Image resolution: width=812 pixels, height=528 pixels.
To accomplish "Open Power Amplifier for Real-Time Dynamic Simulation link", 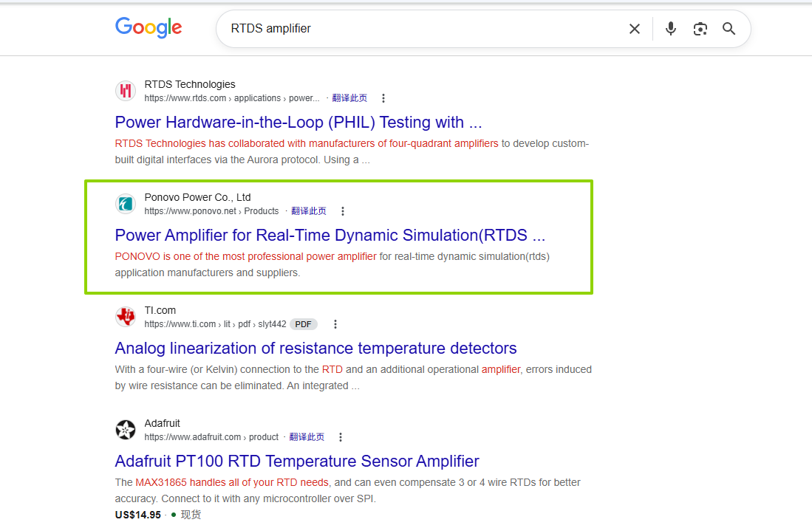I will [330, 235].
